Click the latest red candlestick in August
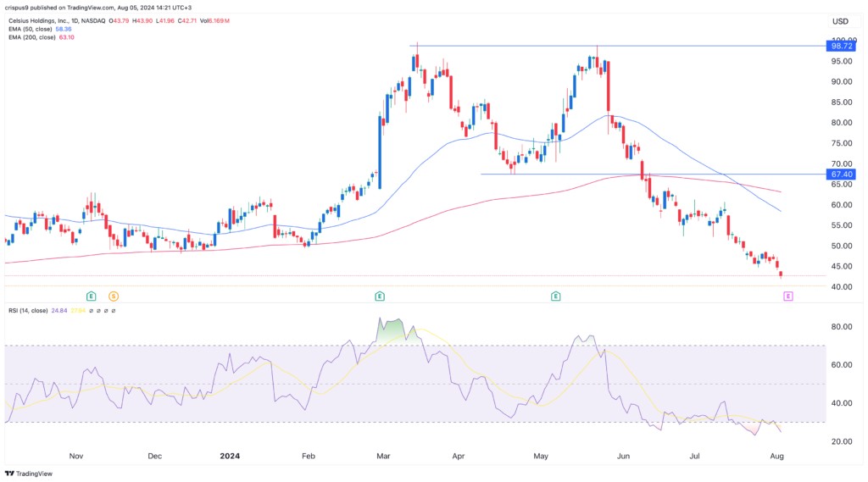 click(x=780, y=273)
